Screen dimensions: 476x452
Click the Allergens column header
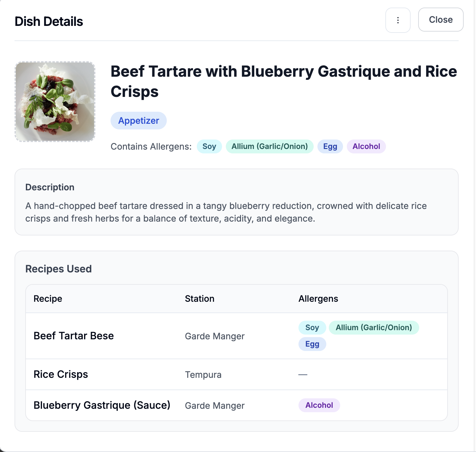click(318, 299)
